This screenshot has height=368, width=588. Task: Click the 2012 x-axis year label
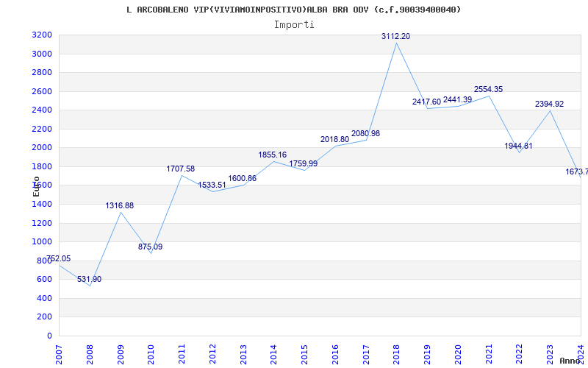(212, 355)
